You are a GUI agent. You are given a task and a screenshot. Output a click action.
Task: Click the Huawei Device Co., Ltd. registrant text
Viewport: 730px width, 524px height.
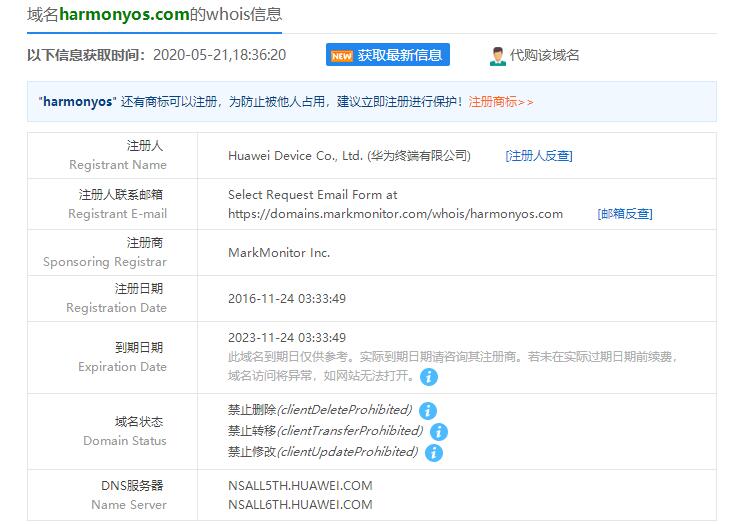(350, 155)
